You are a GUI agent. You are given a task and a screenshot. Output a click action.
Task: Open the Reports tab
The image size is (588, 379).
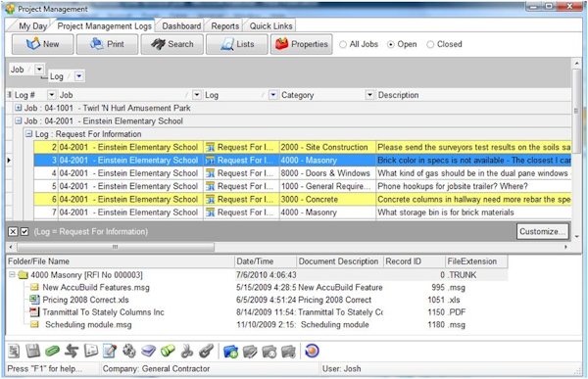click(225, 25)
